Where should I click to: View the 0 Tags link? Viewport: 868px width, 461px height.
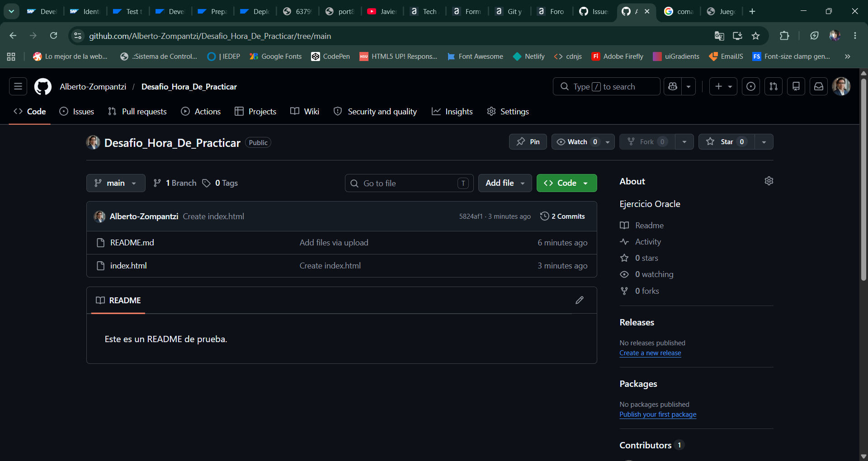click(x=220, y=183)
